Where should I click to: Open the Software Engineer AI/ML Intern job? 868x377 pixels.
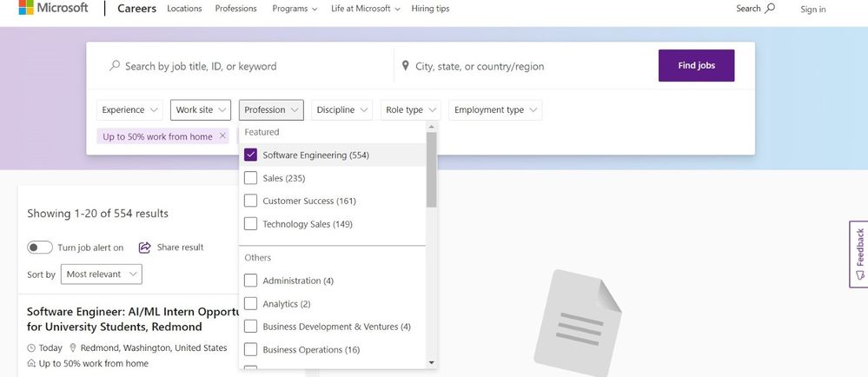click(133, 319)
